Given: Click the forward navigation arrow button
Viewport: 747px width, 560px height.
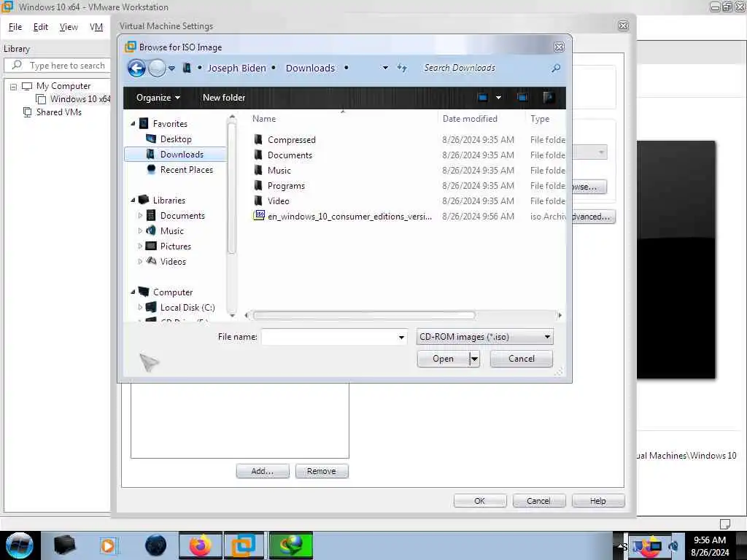Looking at the screenshot, I should (157, 69).
